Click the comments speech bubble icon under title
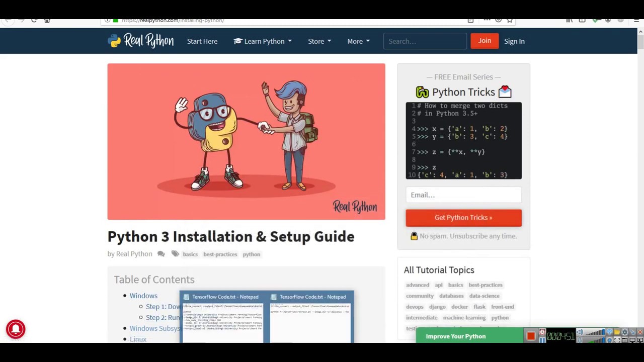 [161, 254]
